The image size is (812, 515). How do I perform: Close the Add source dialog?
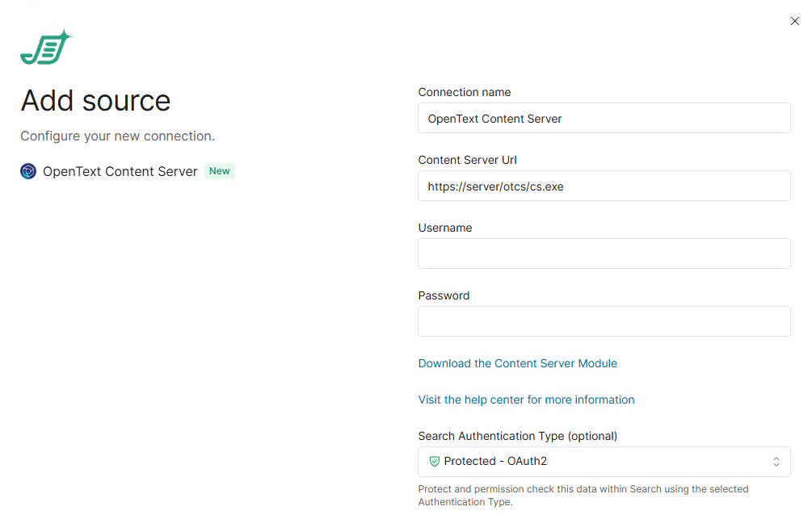794,21
